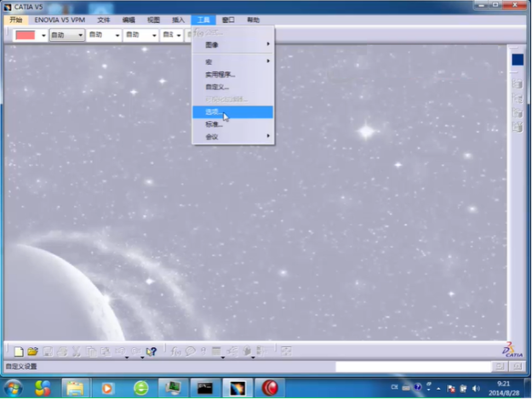Click the Design Table icon

click(x=216, y=351)
